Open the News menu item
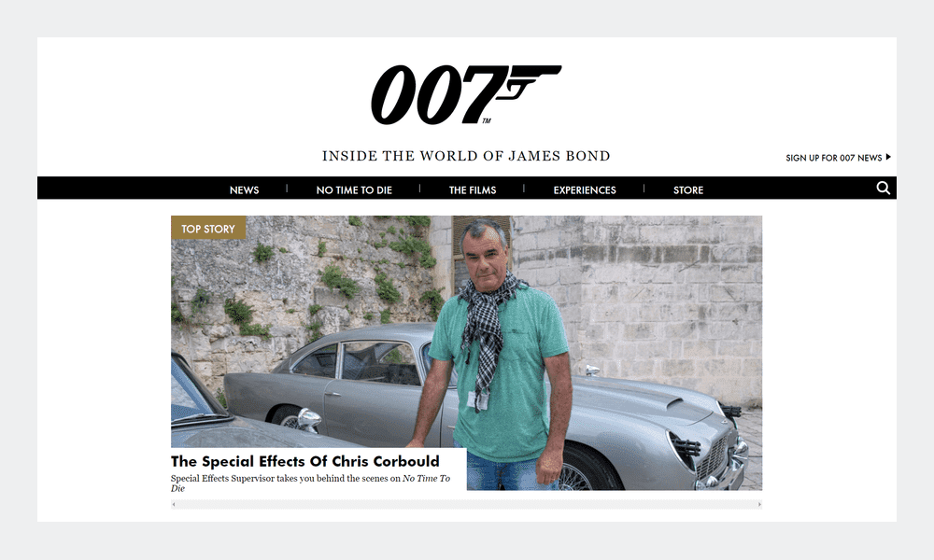 coord(244,189)
